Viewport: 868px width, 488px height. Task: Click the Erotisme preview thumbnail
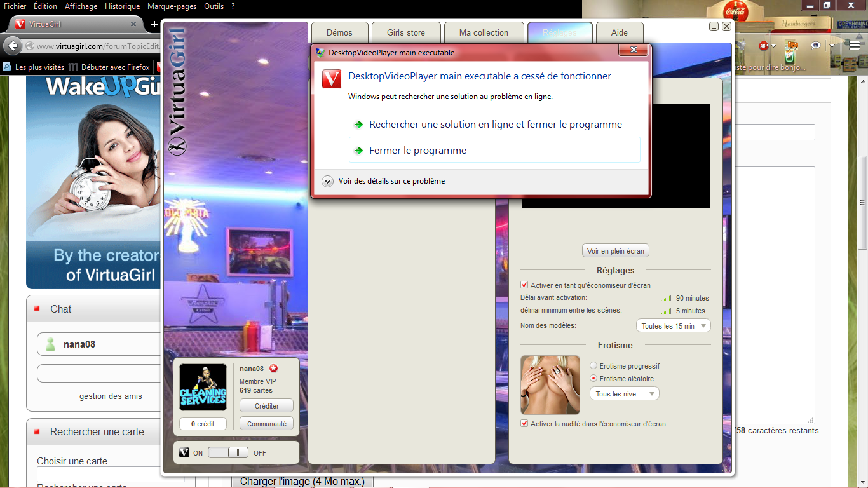[x=550, y=385]
